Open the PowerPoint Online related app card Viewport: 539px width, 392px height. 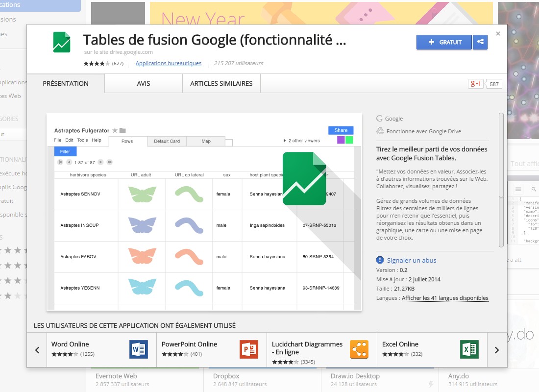click(x=212, y=350)
